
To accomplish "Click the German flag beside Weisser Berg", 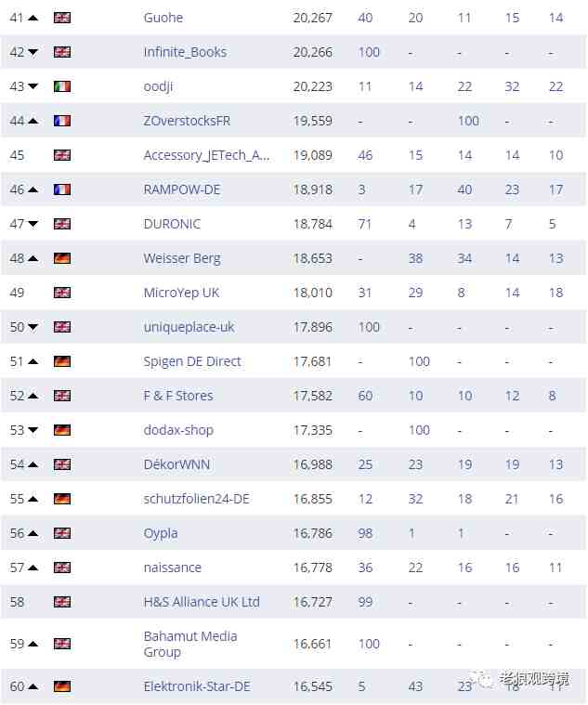I will 62,258.
